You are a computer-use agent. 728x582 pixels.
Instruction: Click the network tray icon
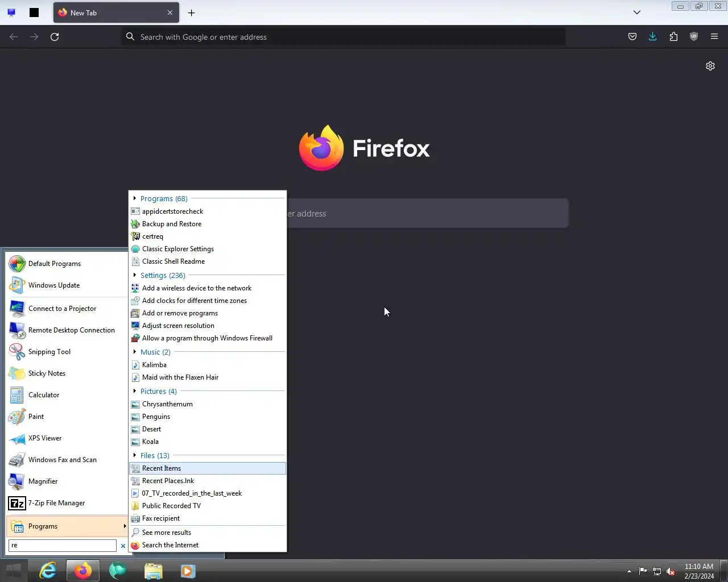(x=657, y=571)
